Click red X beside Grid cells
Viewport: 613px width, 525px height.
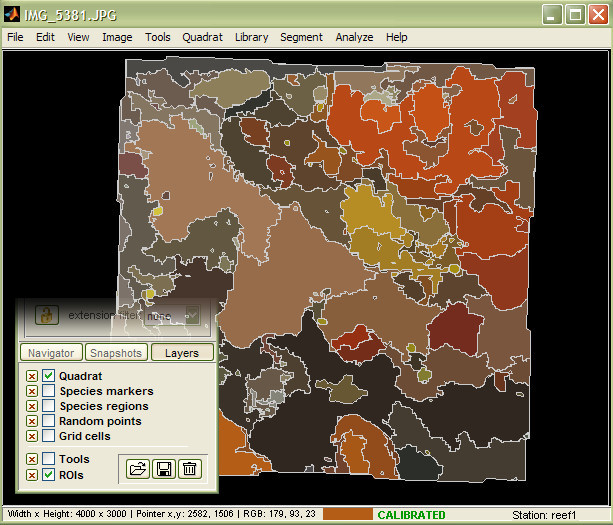pyautogui.click(x=32, y=436)
